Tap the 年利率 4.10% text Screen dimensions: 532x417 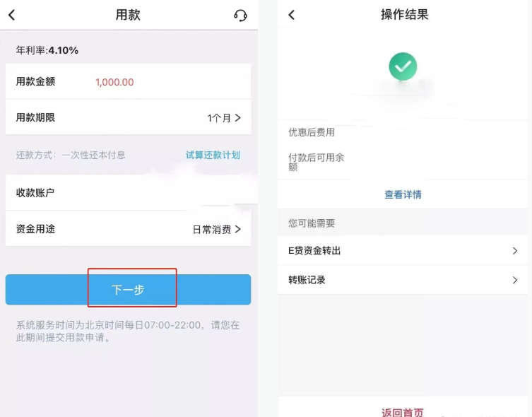click(47, 50)
